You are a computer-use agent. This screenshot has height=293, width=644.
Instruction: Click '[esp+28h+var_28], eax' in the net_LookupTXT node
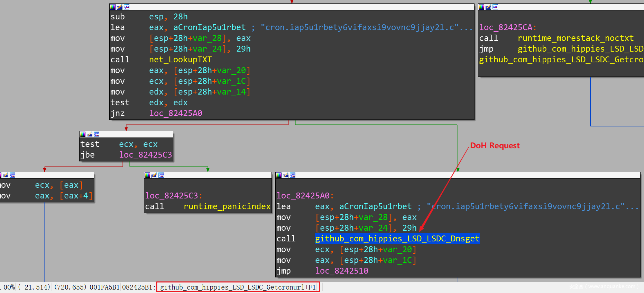pos(200,38)
